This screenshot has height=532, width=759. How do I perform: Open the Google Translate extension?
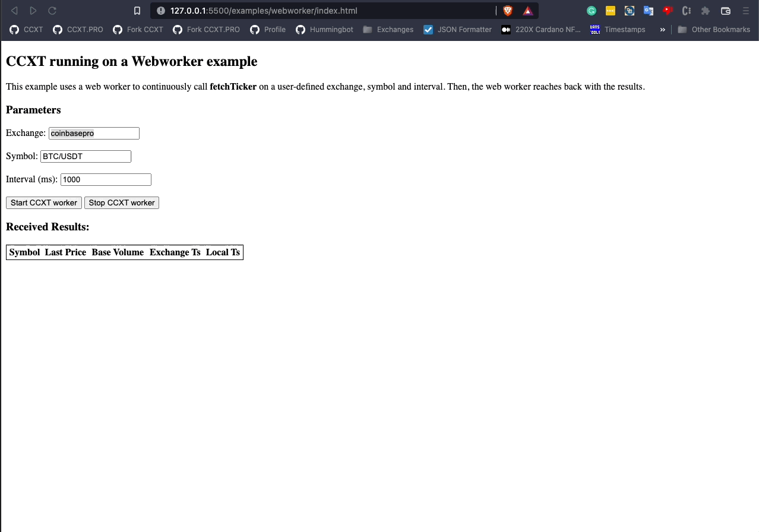click(649, 10)
